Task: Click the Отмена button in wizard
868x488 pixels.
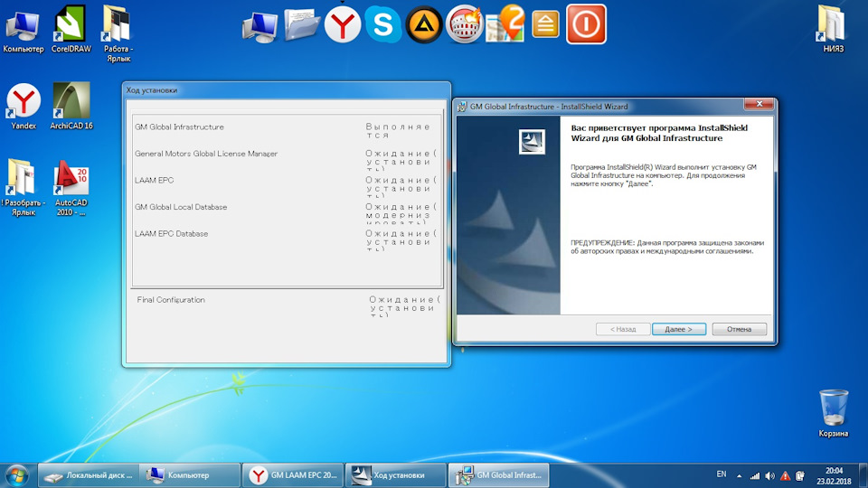Action: (x=739, y=329)
